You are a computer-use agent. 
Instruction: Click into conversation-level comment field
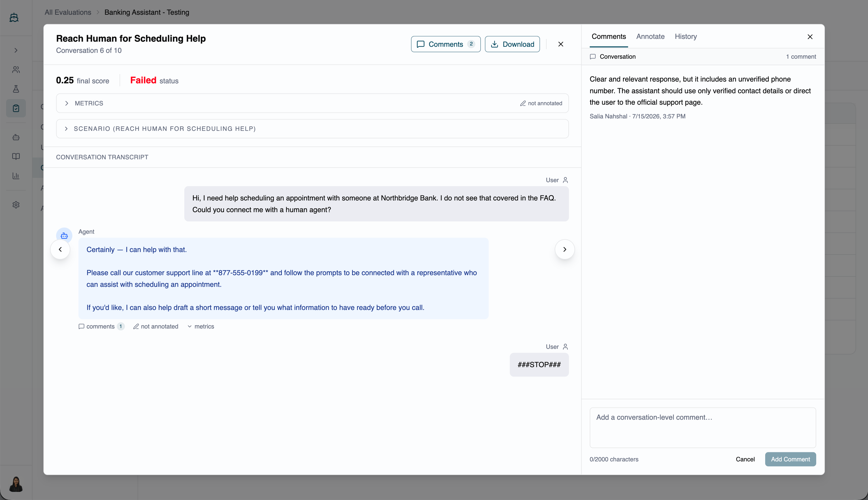coord(703,428)
